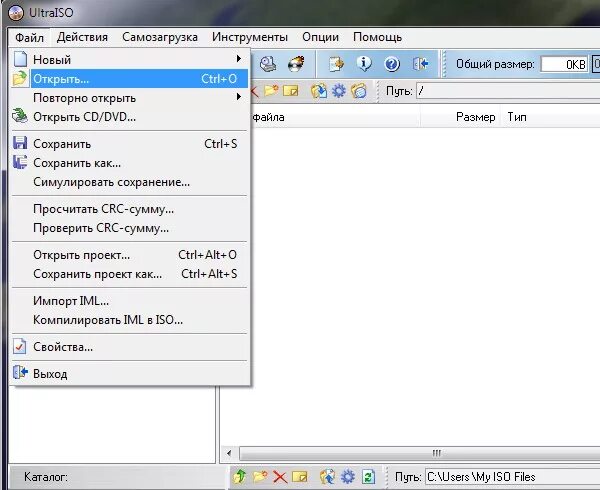This screenshot has height=490, width=600.
Task: Click the exit door icon in the top toolbar
Action: click(x=420, y=64)
